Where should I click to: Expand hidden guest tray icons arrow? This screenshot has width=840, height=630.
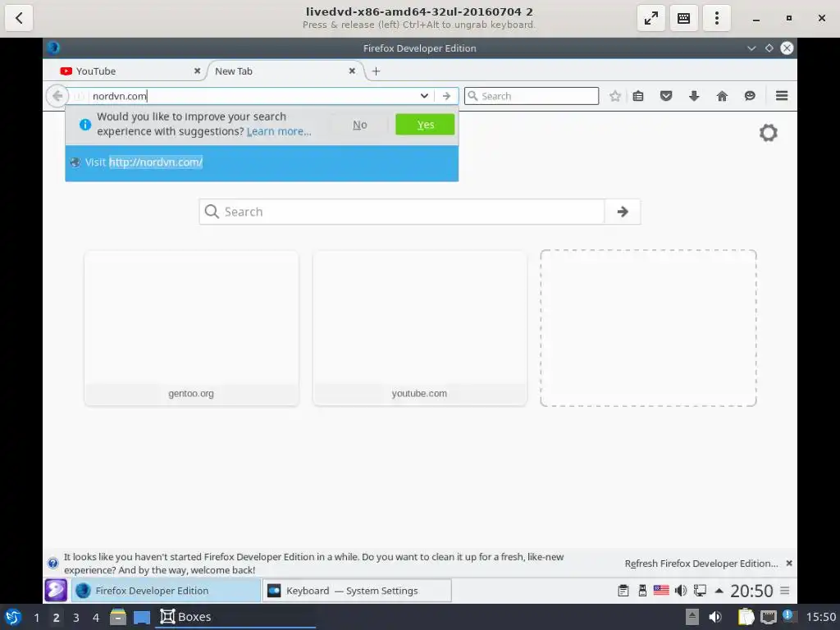click(719, 591)
